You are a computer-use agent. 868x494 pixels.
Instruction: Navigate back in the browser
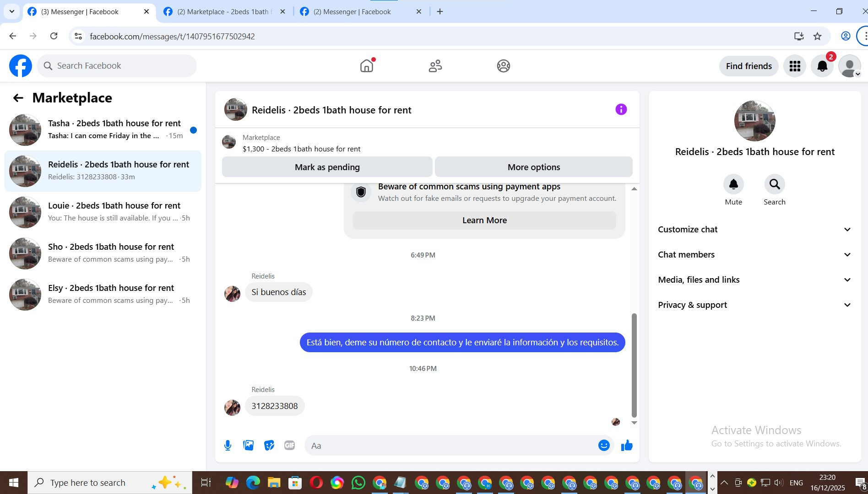pos(13,36)
